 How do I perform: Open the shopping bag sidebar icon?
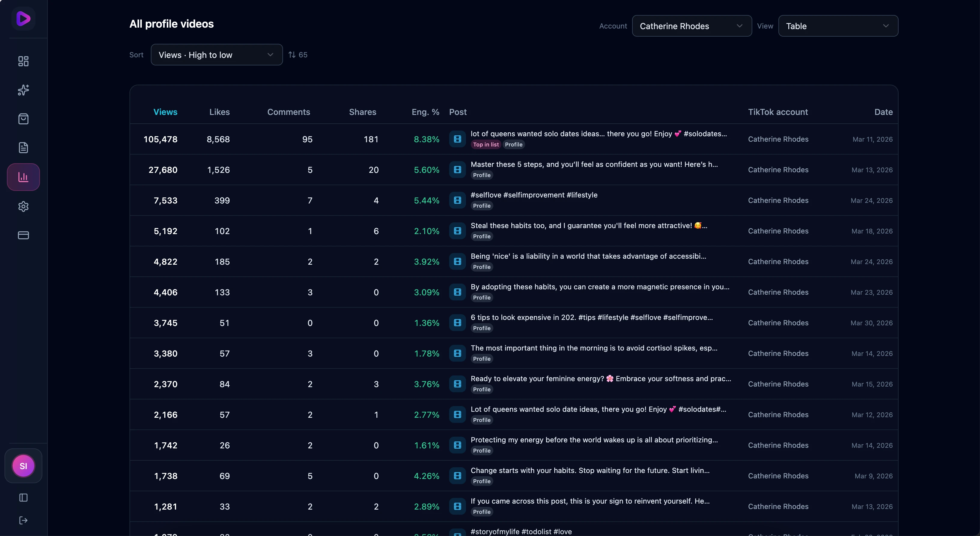click(23, 119)
